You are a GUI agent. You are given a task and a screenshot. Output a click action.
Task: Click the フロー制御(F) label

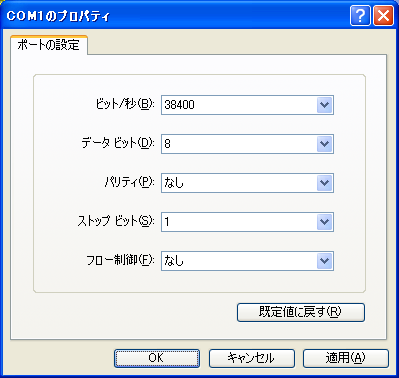coord(120,260)
